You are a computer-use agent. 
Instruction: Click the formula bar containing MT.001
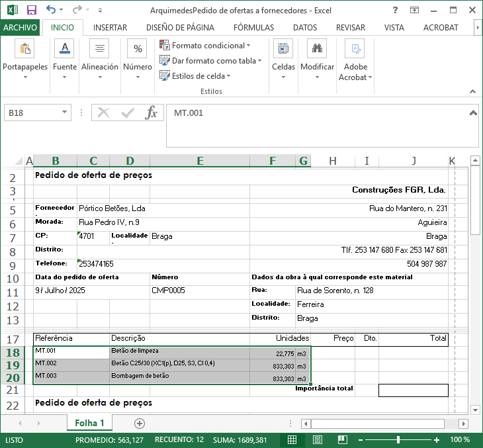point(317,126)
